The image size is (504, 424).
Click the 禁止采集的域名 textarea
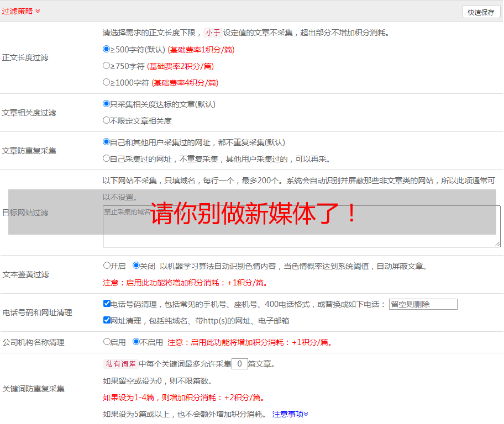[302, 226]
